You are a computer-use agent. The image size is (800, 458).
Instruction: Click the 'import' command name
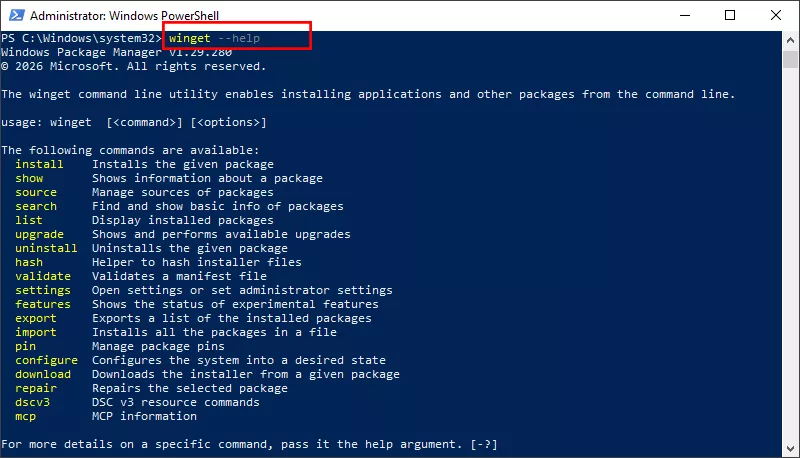click(36, 333)
